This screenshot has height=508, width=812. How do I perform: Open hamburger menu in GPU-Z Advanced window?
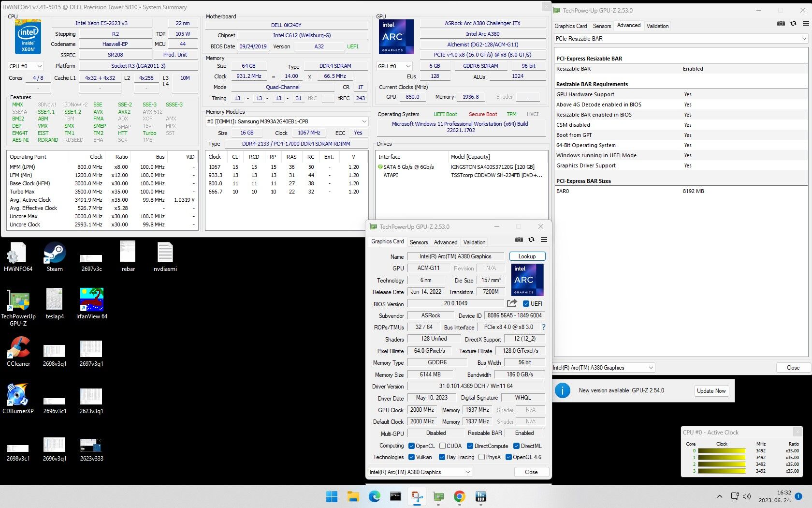click(x=806, y=23)
